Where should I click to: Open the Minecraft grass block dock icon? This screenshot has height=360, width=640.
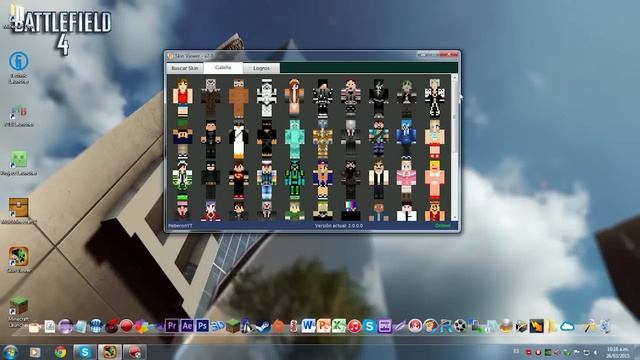(x=233, y=326)
